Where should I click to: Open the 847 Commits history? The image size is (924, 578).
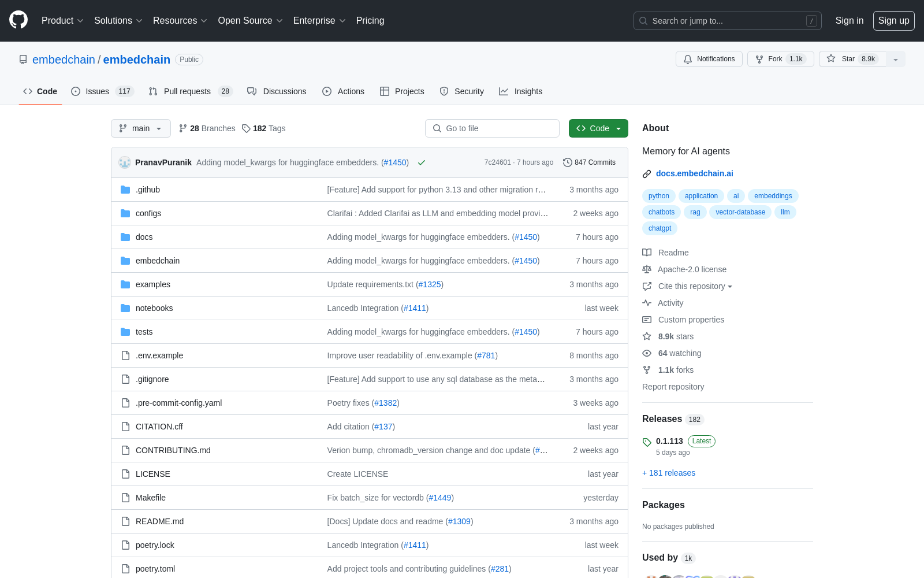point(589,162)
